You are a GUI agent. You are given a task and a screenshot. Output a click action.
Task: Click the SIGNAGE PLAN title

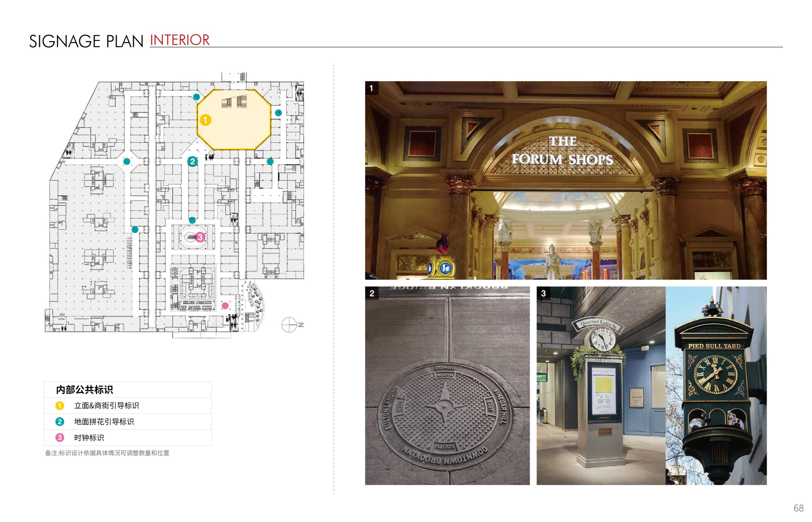[86, 41]
